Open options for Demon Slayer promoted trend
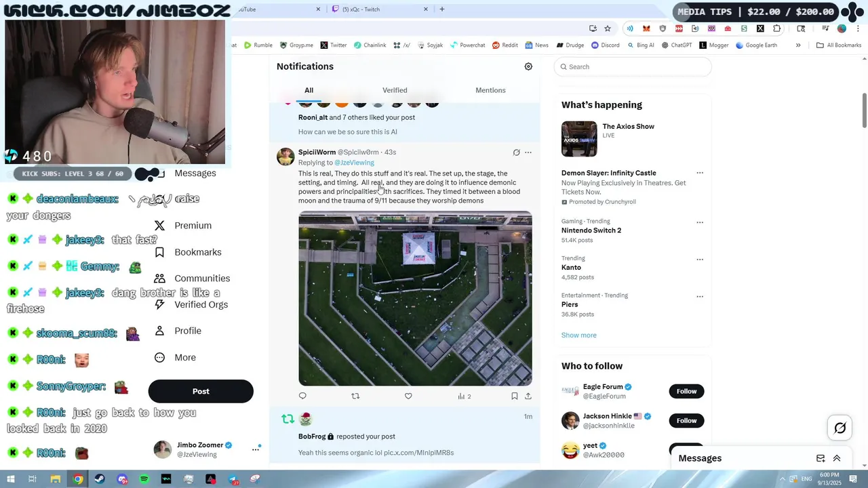Viewport: 868px width, 488px height. [x=700, y=173]
